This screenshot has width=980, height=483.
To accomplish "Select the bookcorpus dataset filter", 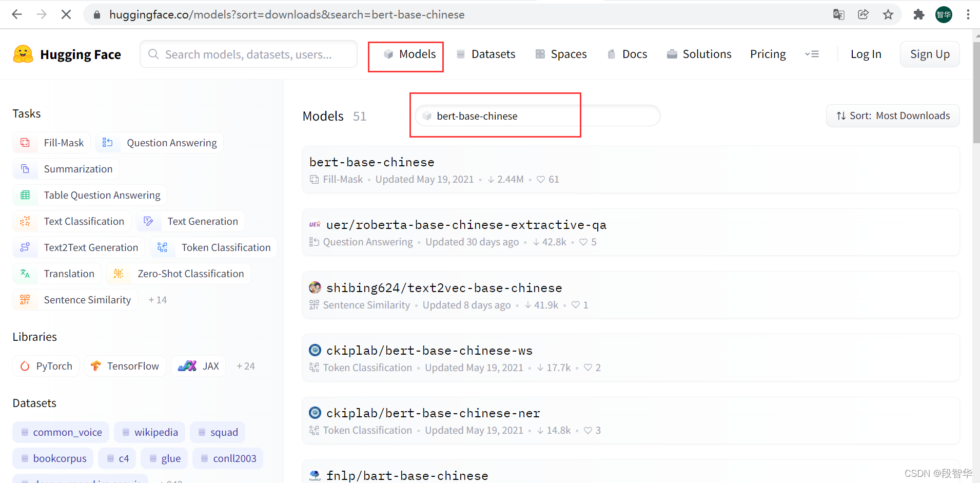I will (x=53, y=458).
